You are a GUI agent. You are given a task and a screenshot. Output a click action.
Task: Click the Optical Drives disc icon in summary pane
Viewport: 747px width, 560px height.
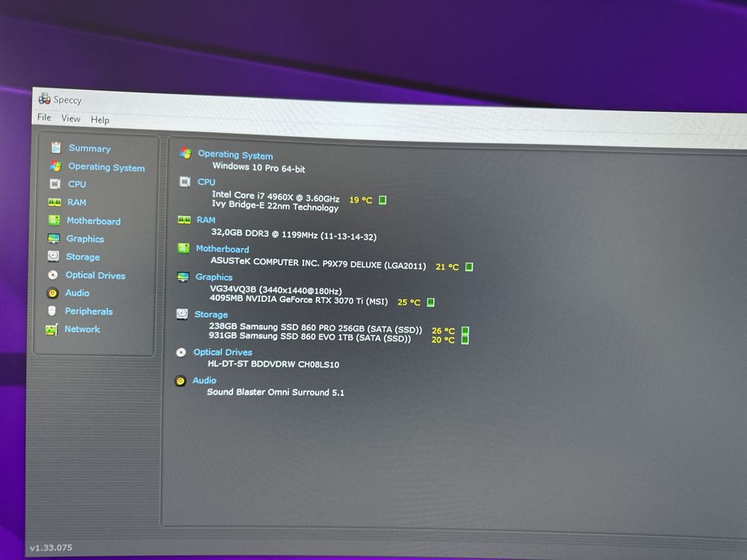click(181, 352)
